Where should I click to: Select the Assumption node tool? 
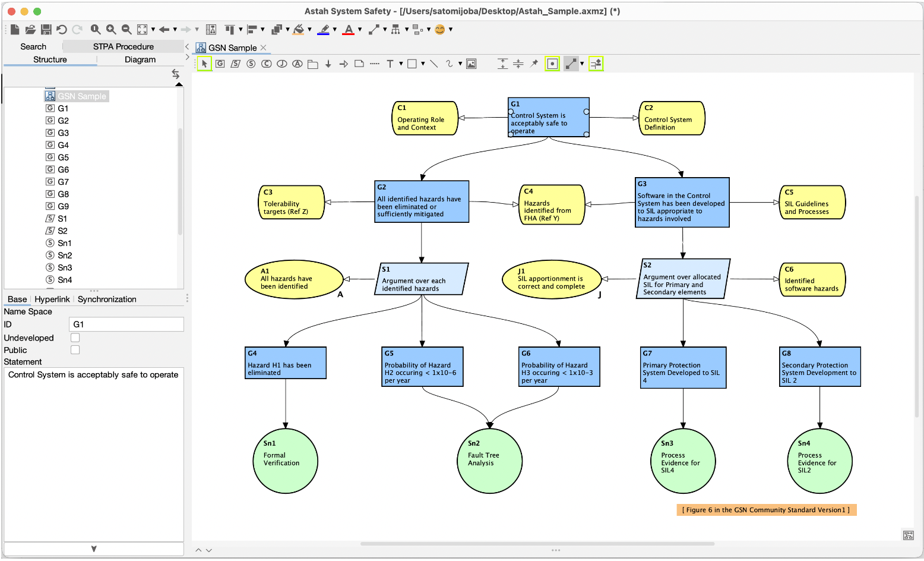[297, 63]
